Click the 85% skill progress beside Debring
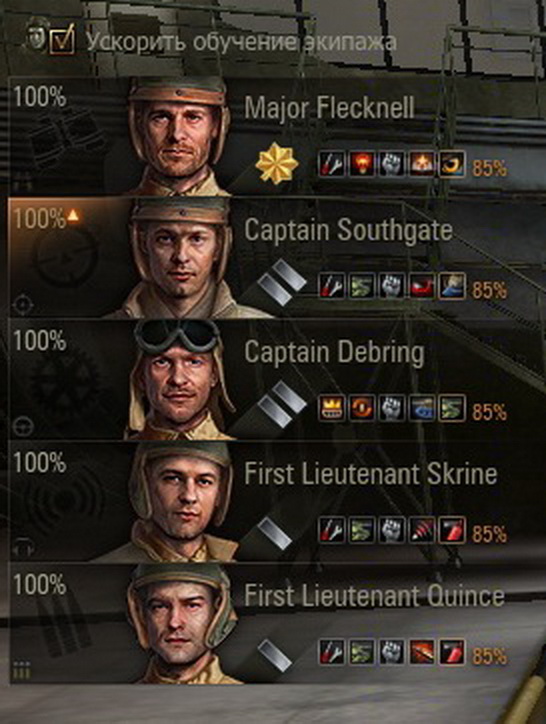The width and height of the screenshot is (546, 724). click(x=489, y=412)
